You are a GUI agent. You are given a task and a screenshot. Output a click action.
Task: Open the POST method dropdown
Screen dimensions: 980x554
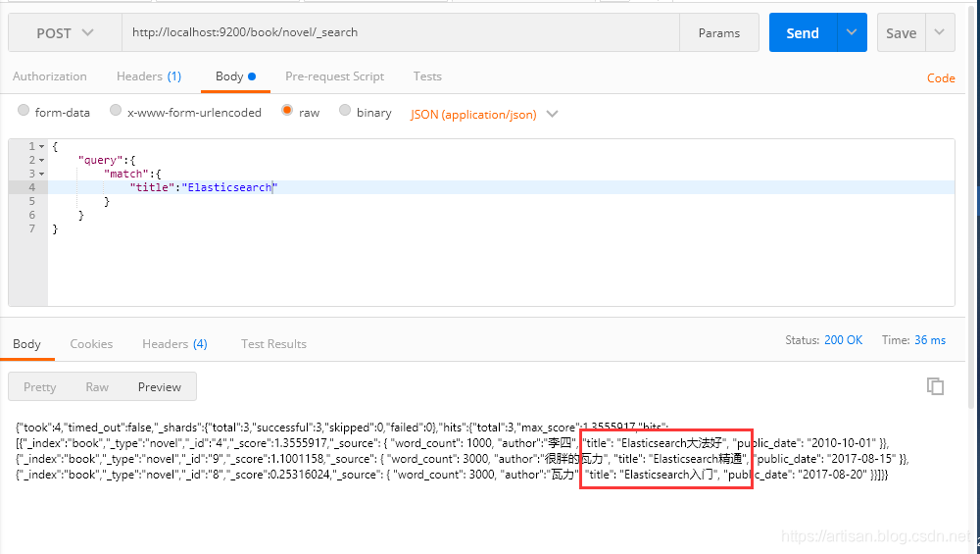tap(65, 33)
